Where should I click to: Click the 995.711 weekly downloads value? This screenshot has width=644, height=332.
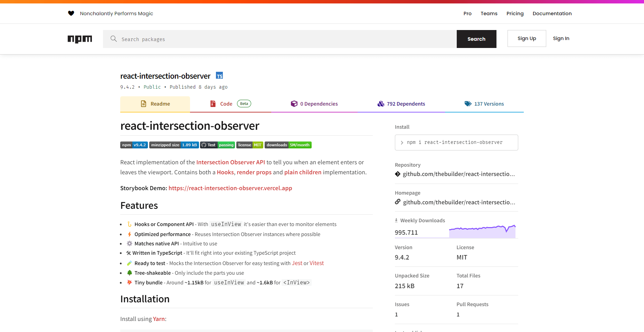coord(406,233)
